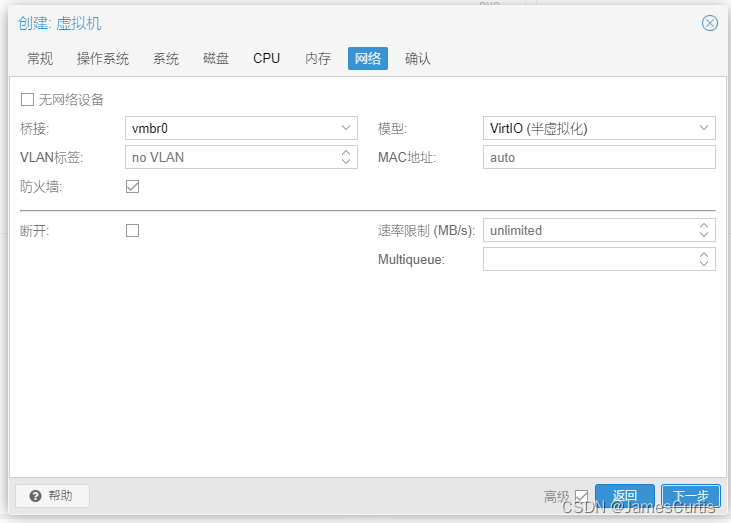This screenshot has height=523, width=731.
Task: Switch to the 操作系统 tab
Action: coord(103,59)
